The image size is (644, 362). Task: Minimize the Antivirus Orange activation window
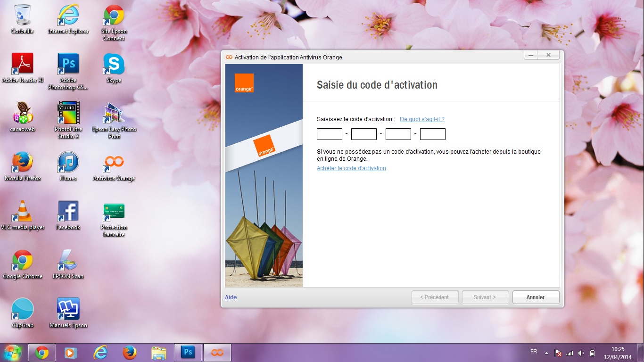(531, 55)
